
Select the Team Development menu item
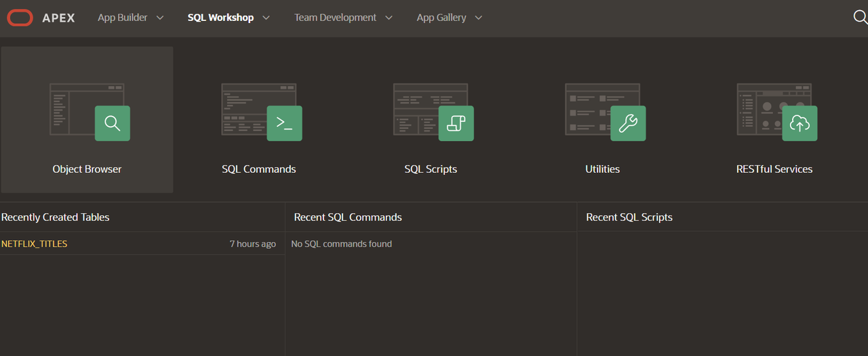click(335, 18)
